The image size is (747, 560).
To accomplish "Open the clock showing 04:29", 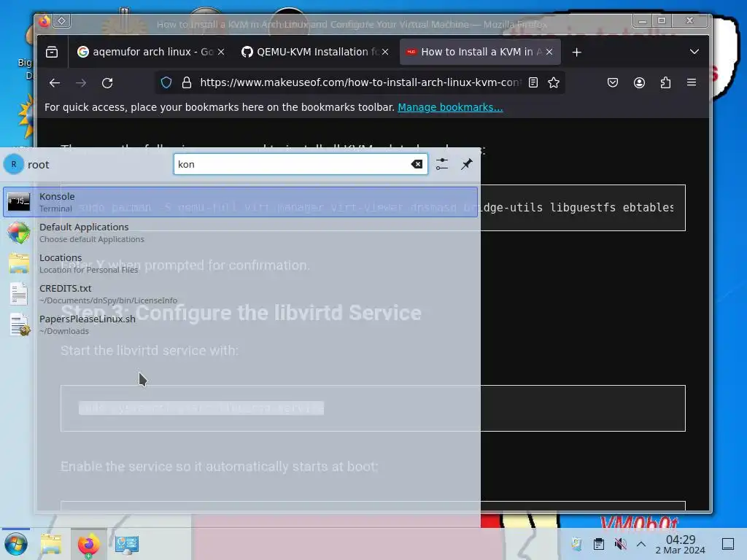I will [x=681, y=544].
